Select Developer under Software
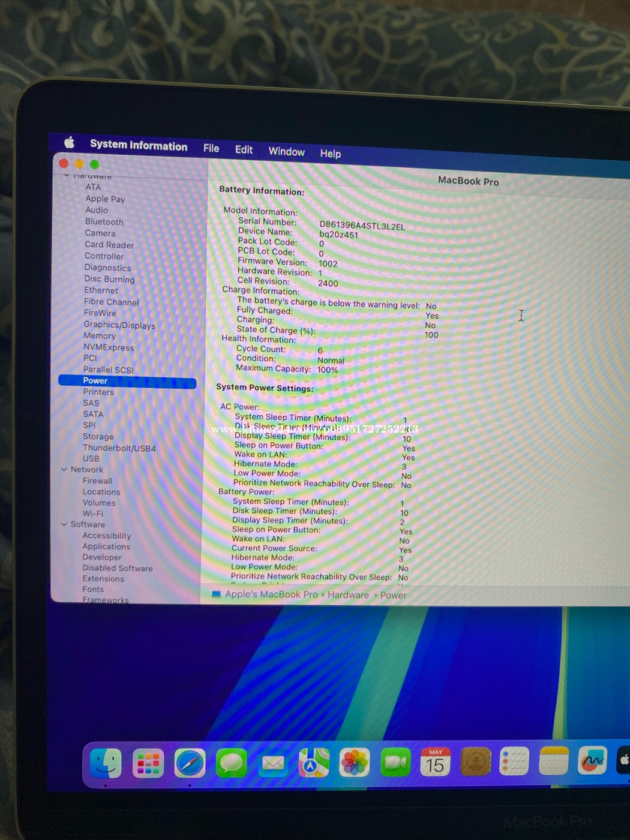 102,557
